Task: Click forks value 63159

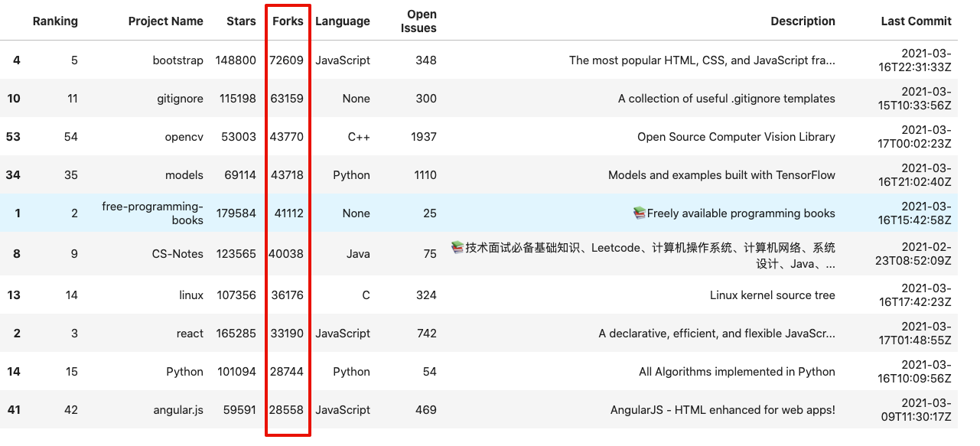Action: tap(287, 99)
